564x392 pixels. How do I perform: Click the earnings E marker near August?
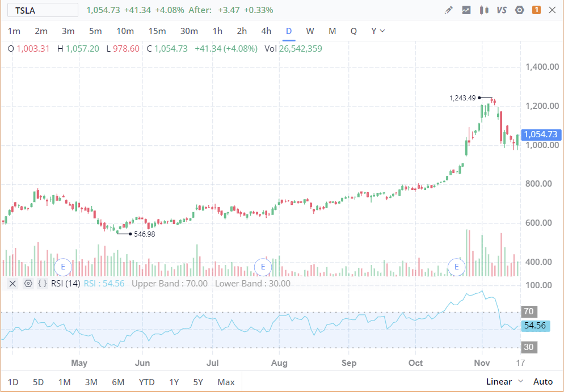(x=263, y=267)
